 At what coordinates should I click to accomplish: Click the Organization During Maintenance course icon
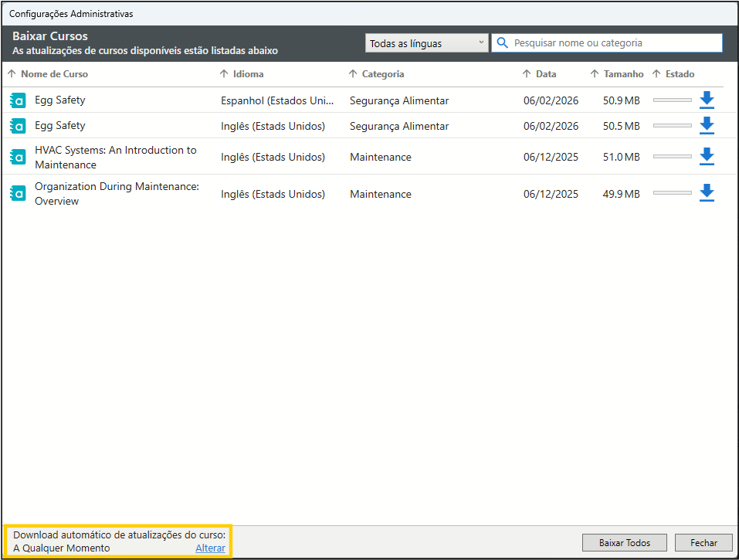pyautogui.click(x=19, y=194)
